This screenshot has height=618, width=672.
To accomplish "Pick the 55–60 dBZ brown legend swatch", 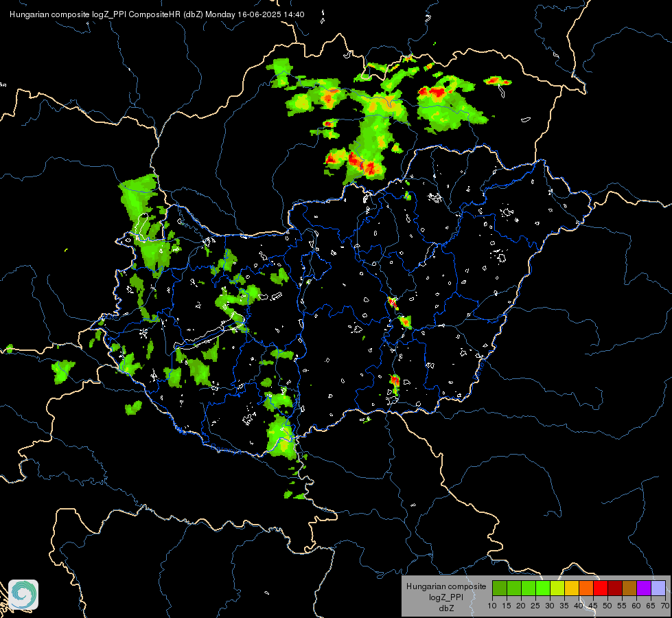I will (x=629, y=588).
